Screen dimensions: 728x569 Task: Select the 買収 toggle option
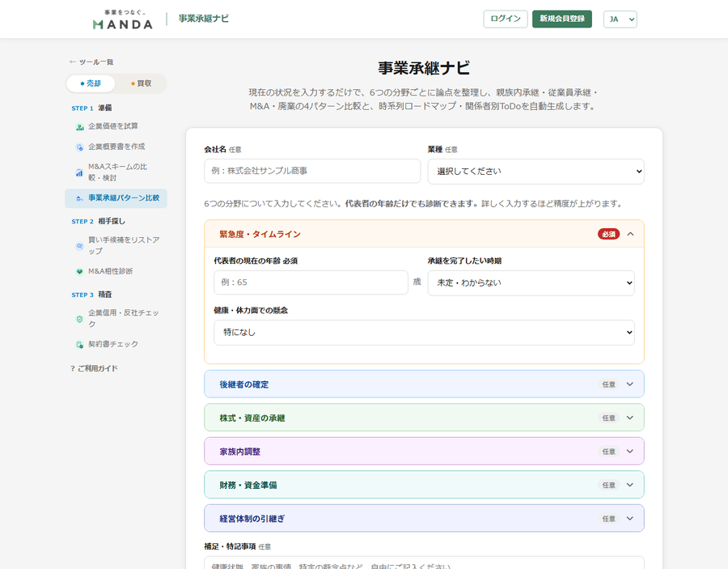141,83
